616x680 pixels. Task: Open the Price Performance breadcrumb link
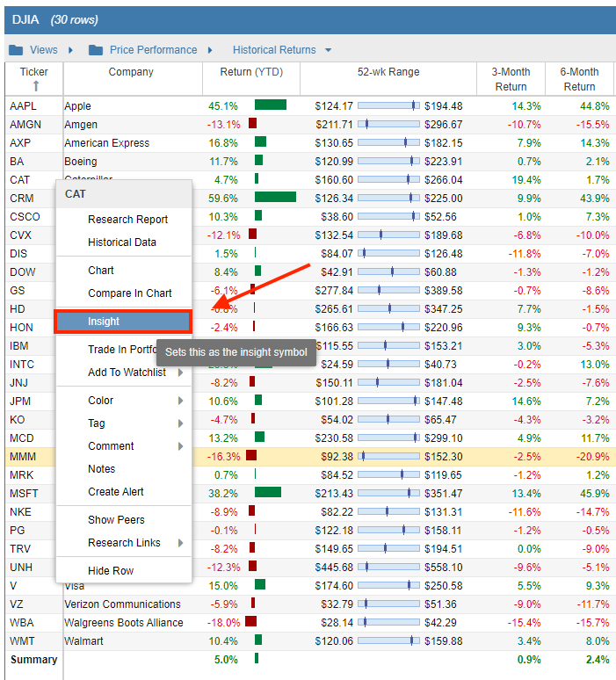click(153, 50)
